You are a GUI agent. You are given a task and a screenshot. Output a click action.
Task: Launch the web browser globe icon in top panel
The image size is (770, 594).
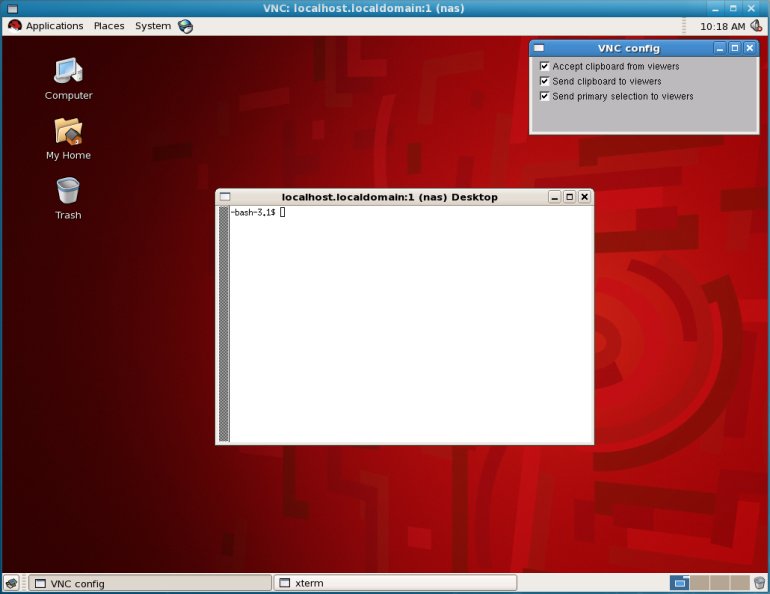coord(186,26)
